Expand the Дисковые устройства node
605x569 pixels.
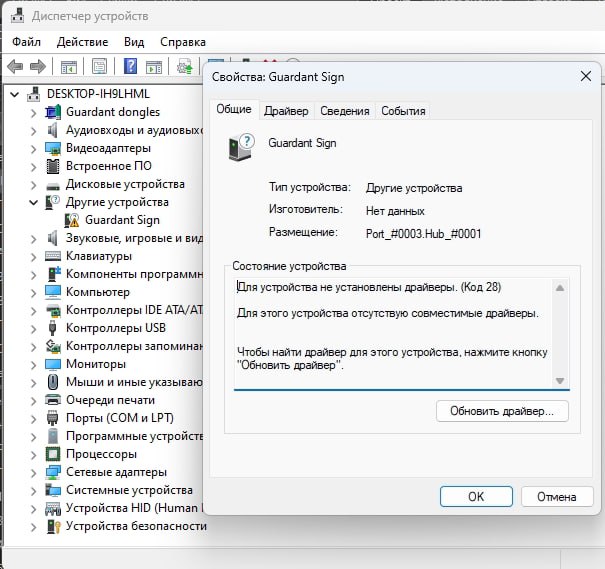(x=34, y=185)
